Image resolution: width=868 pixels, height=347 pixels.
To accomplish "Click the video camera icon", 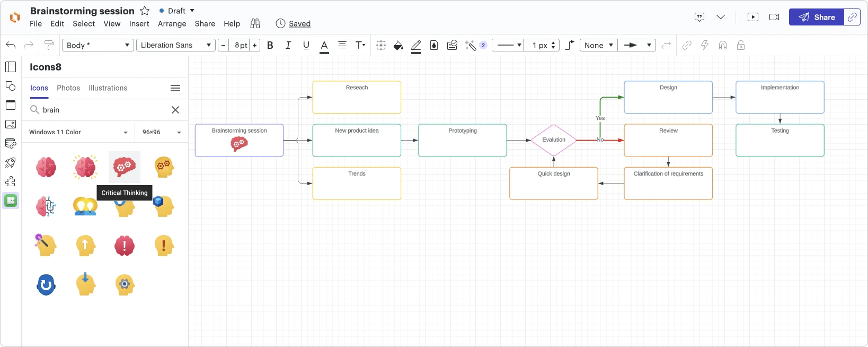I will point(774,17).
